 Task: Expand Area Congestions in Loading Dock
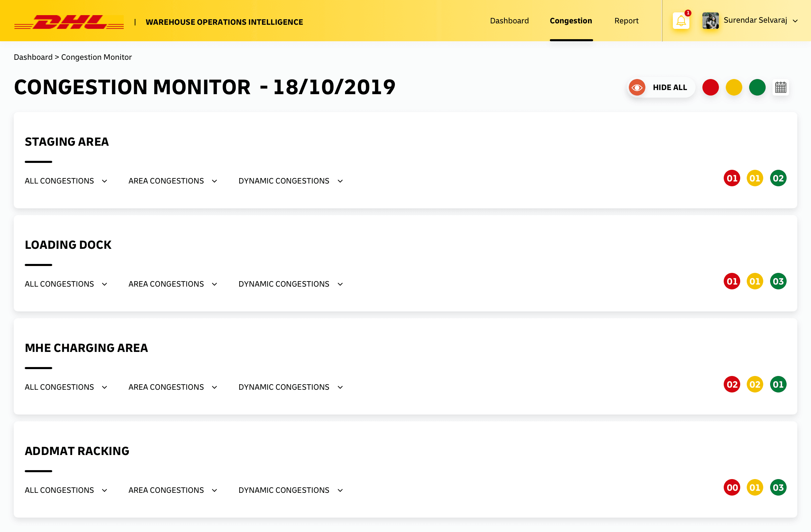173,284
